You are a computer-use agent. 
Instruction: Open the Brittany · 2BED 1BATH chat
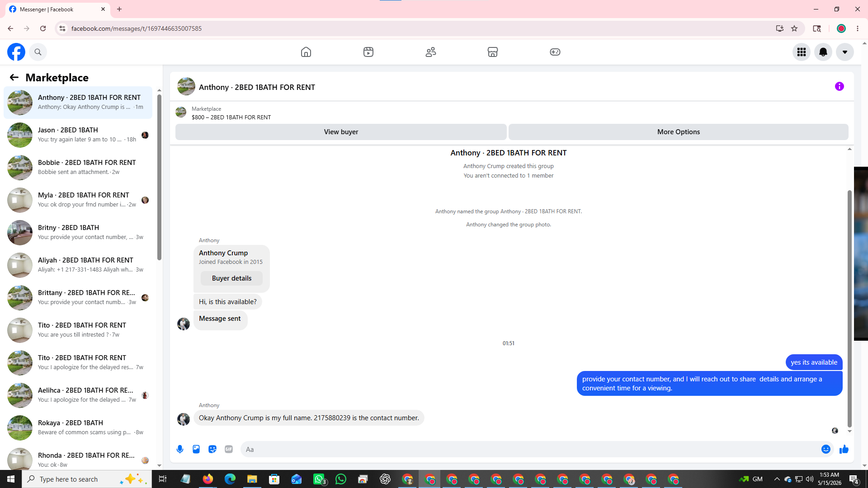[78, 298]
